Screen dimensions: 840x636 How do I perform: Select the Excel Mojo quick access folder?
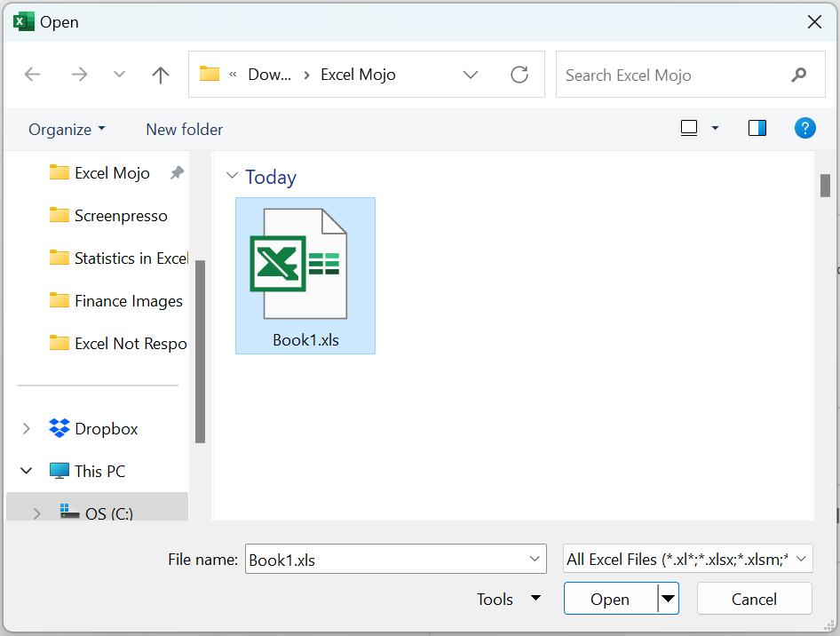pyautogui.click(x=99, y=173)
